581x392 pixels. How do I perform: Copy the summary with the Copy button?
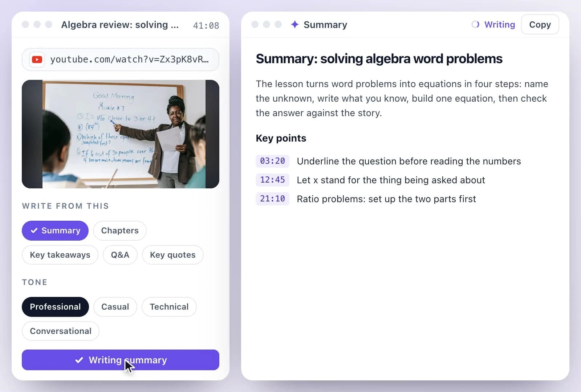[x=540, y=24]
